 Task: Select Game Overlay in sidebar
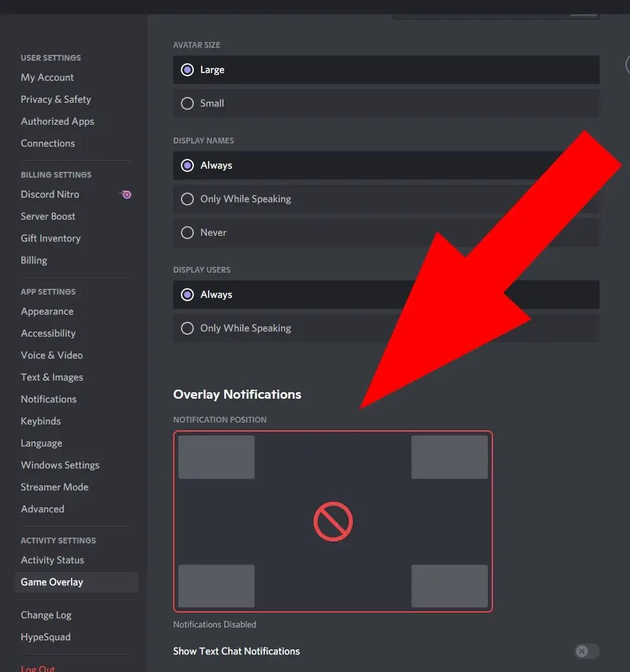tap(76, 582)
